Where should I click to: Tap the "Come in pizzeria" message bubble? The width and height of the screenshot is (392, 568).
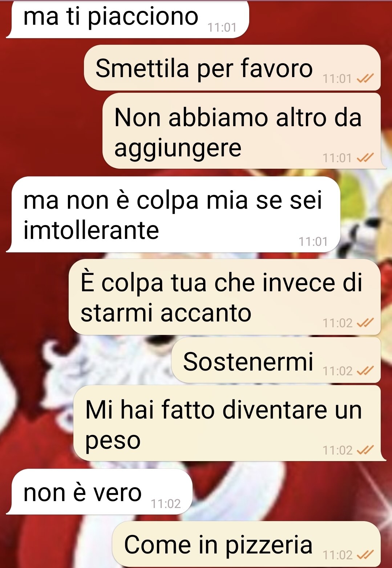(x=247, y=544)
